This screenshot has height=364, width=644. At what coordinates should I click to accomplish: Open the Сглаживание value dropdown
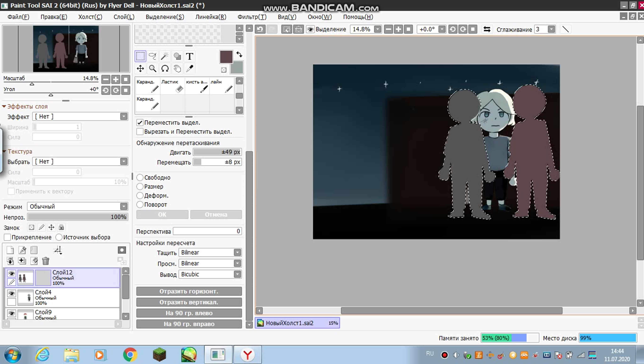point(551,29)
